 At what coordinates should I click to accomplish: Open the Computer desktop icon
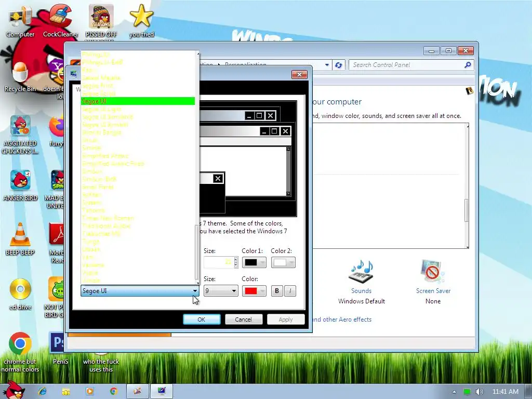20,22
